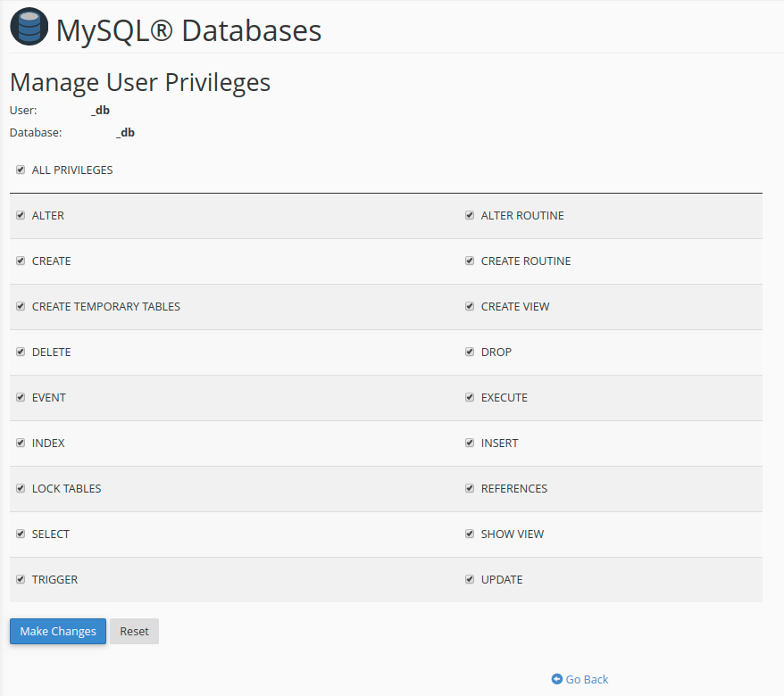Click the REFERENCES label text
This screenshot has width=784, height=696.
pos(514,489)
